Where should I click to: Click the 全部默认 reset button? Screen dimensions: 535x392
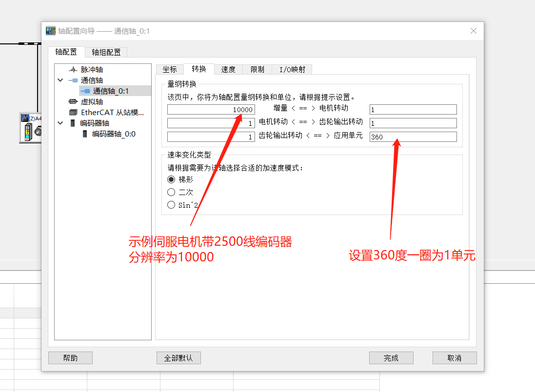click(178, 358)
